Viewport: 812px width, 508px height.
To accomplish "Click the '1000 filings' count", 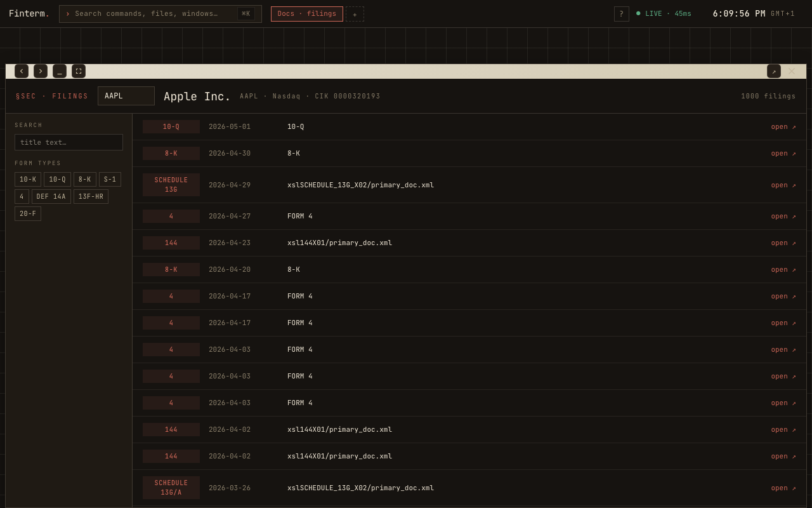I will coord(768,97).
